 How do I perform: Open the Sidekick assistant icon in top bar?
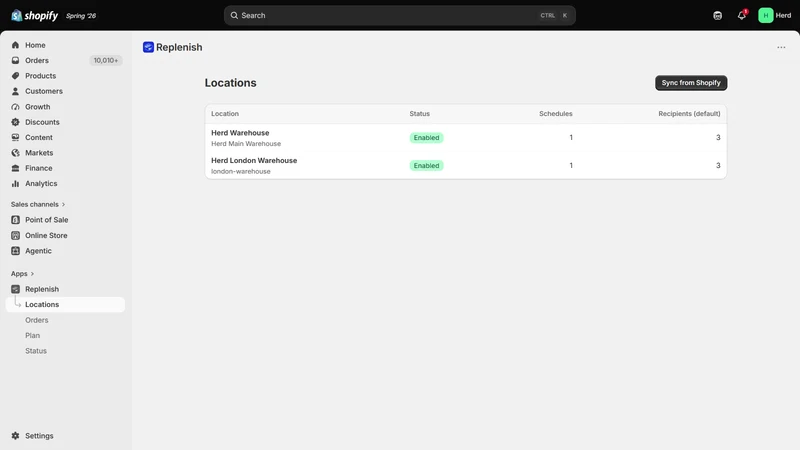point(717,15)
